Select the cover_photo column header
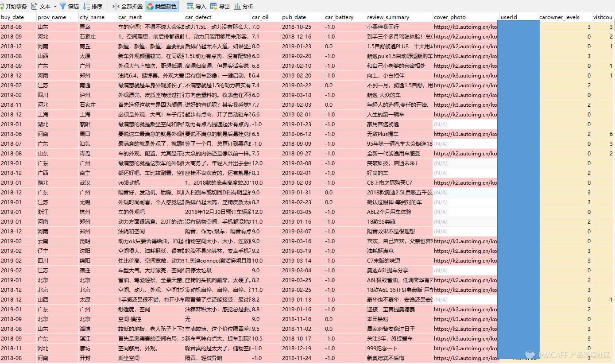This screenshot has width=615, height=364. pyautogui.click(x=466, y=17)
